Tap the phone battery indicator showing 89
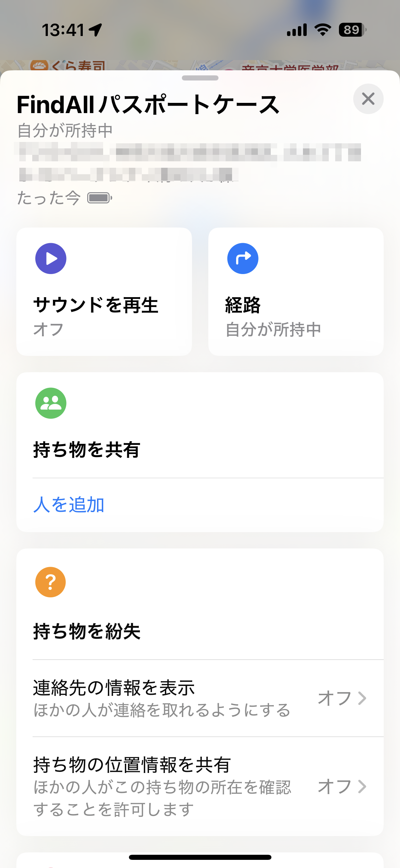400x868 pixels. coord(352,30)
